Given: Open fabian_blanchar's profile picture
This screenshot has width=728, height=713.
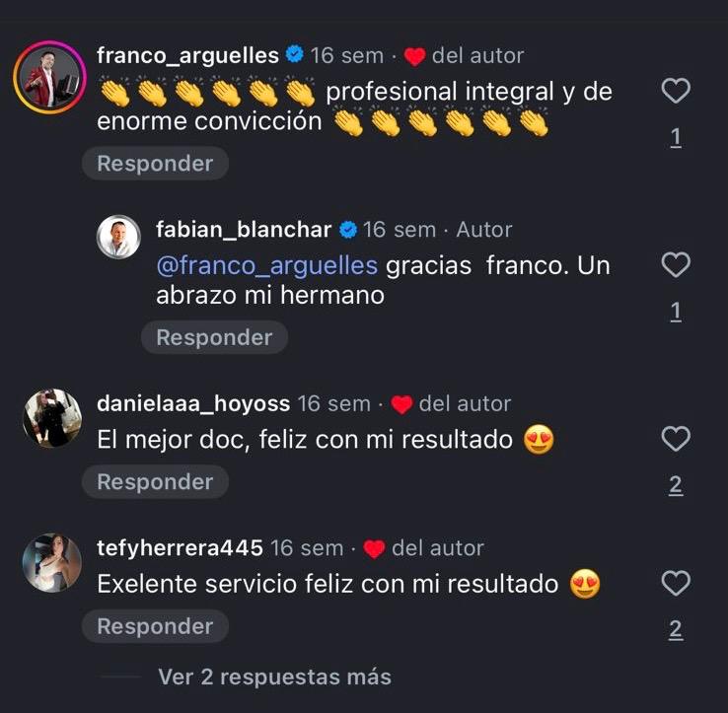Looking at the screenshot, I should 118,237.
